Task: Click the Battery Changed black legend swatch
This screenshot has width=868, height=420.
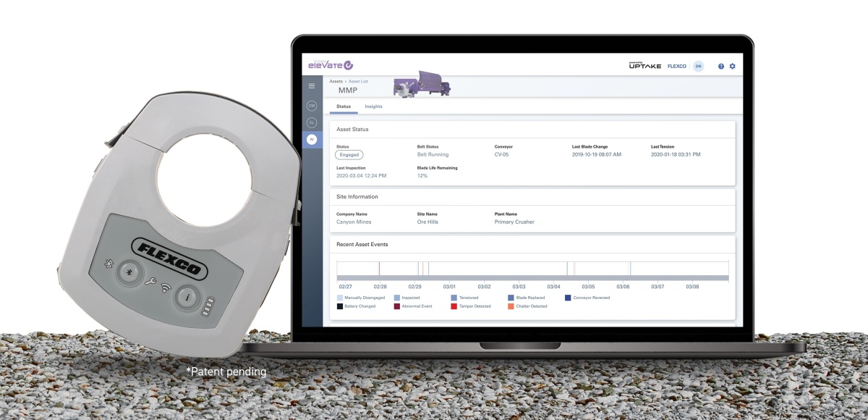Action: click(x=340, y=306)
